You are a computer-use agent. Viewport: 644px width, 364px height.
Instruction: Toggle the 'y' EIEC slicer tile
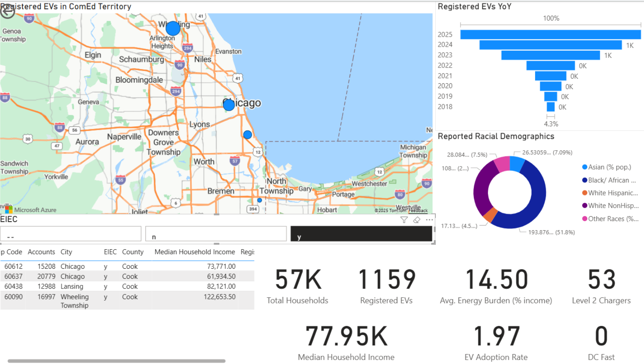(x=361, y=234)
